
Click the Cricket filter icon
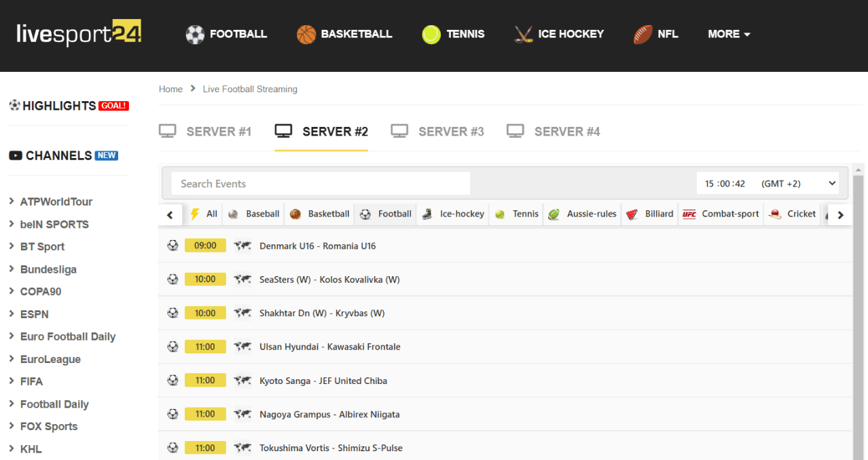[775, 214]
